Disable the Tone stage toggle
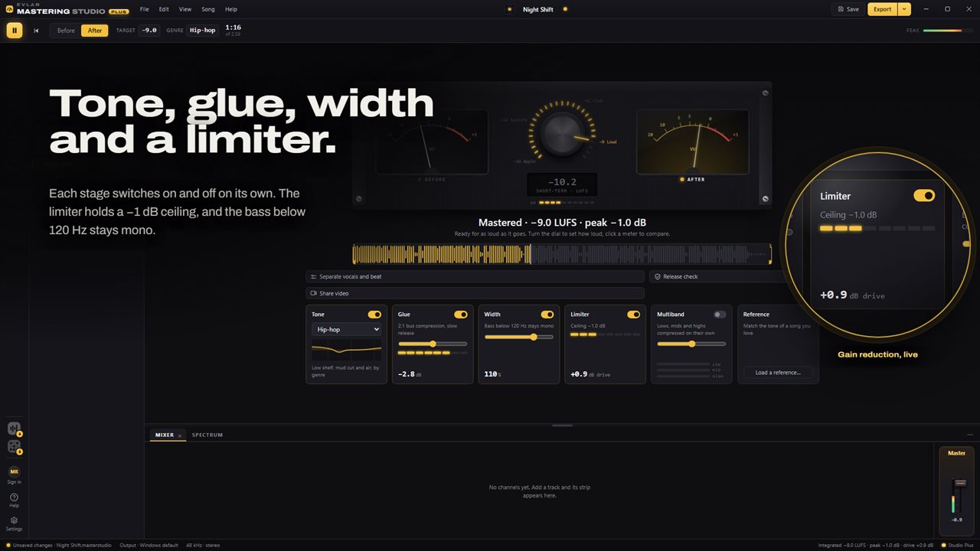The width and height of the screenshot is (980, 551). [x=374, y=315]
